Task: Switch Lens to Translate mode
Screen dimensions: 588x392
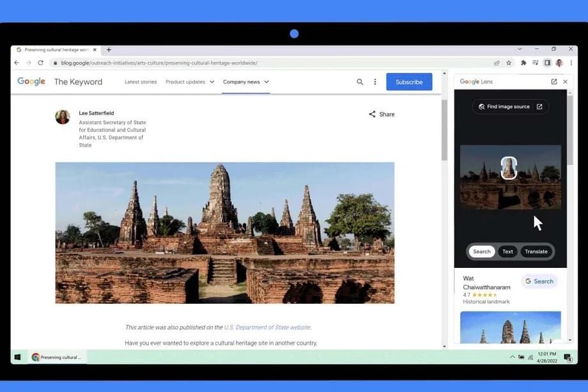Action: [x=536, y=251]
